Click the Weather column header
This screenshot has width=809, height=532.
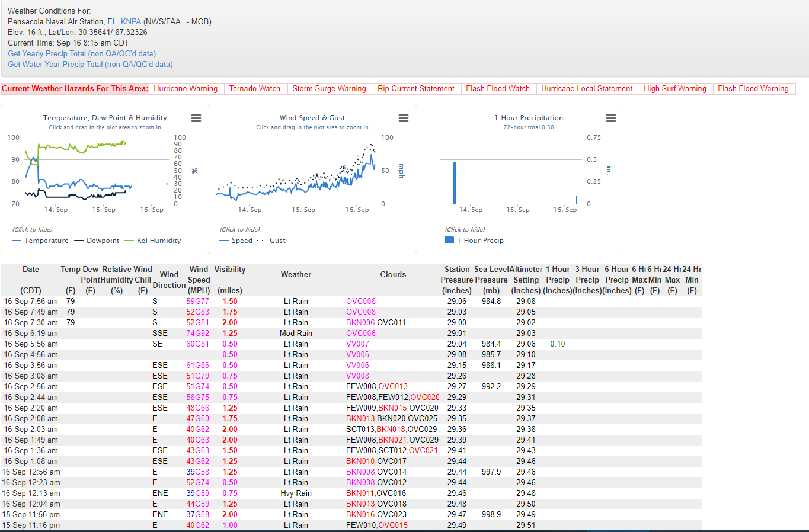tap(296, 274)
